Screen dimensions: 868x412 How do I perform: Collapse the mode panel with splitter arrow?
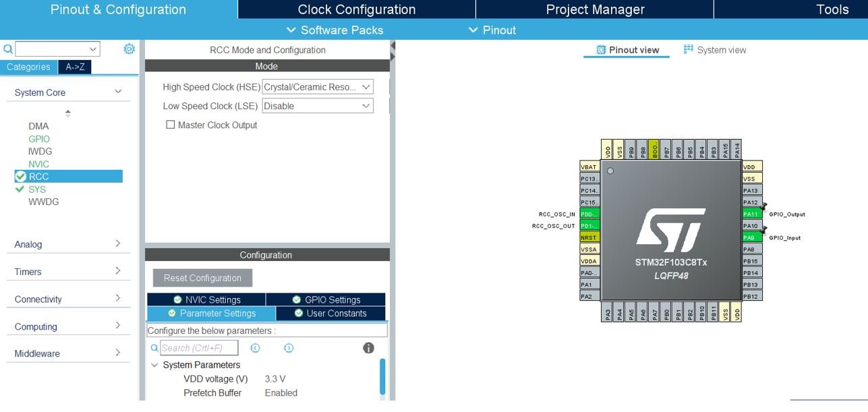point(393,46)
